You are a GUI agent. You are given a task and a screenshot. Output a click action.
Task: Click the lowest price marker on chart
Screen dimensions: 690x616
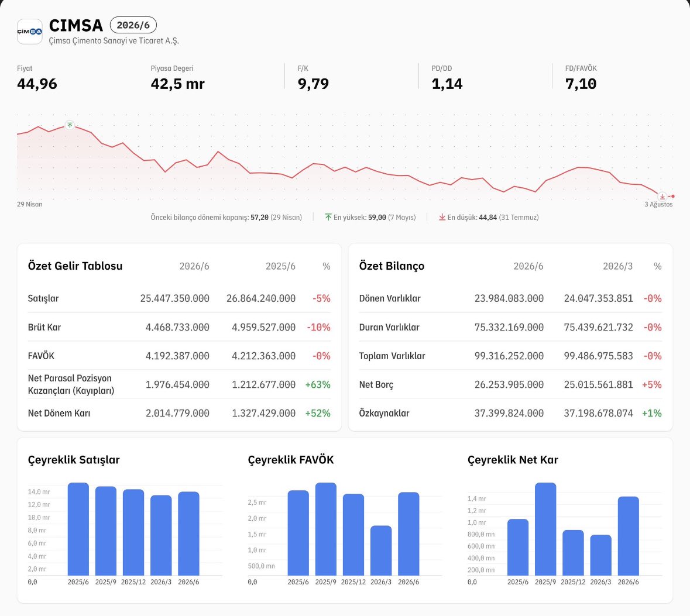(x=662, y=197)
